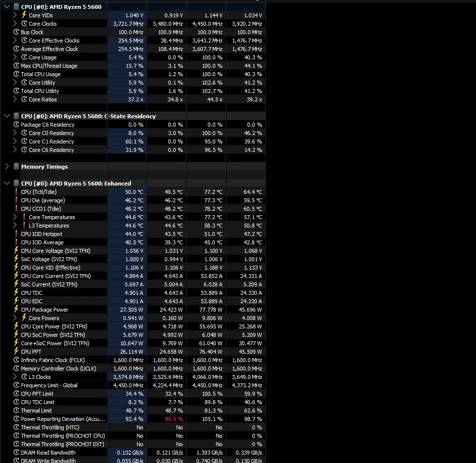The image size is (476, 463).
Task: Expand the Core Powers row
Action: 15,318
